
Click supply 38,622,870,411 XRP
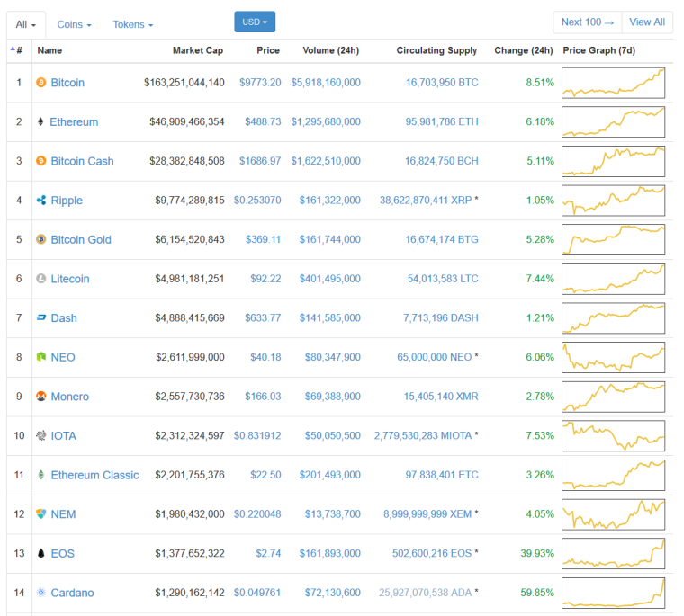pyautogui.click(x=426, y=201)
